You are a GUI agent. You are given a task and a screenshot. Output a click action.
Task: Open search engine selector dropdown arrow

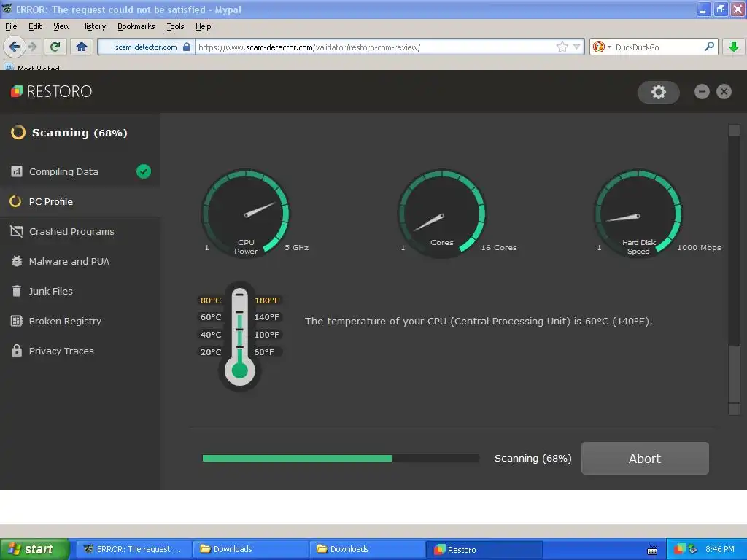tap(609, 47)
